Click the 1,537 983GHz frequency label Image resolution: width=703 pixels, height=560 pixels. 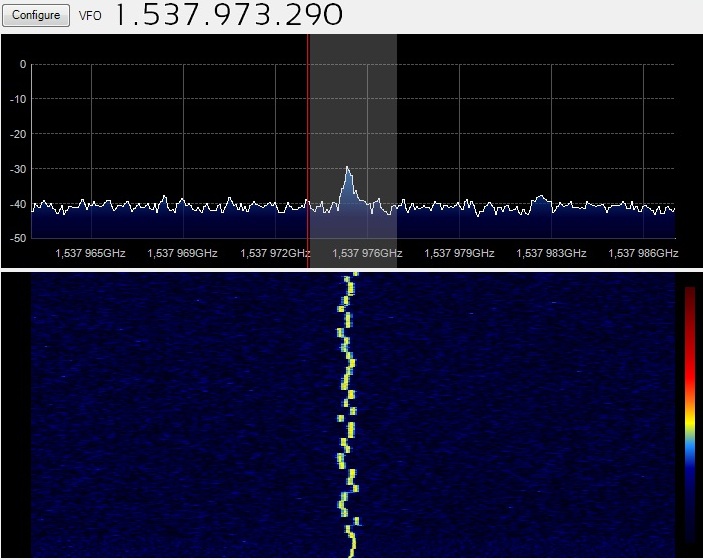[551, 253]
